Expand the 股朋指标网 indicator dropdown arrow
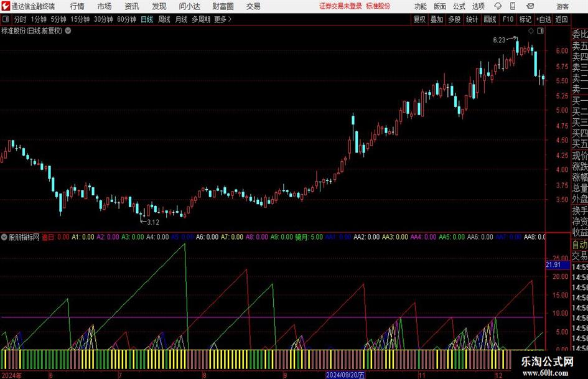This screenshot has width=588, height=379. click(4, 237)
